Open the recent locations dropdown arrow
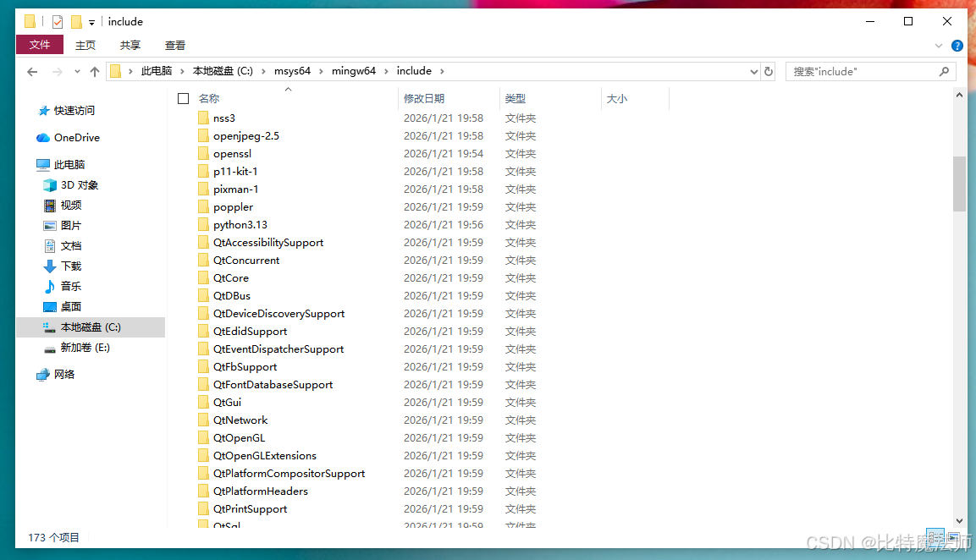This screenshot has height=560, width=976. (x=77, y=72)
